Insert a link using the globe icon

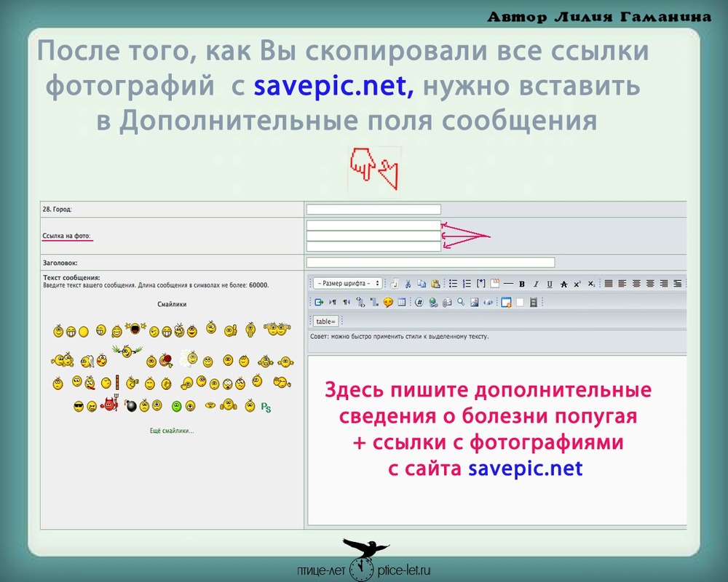point(433,303)
